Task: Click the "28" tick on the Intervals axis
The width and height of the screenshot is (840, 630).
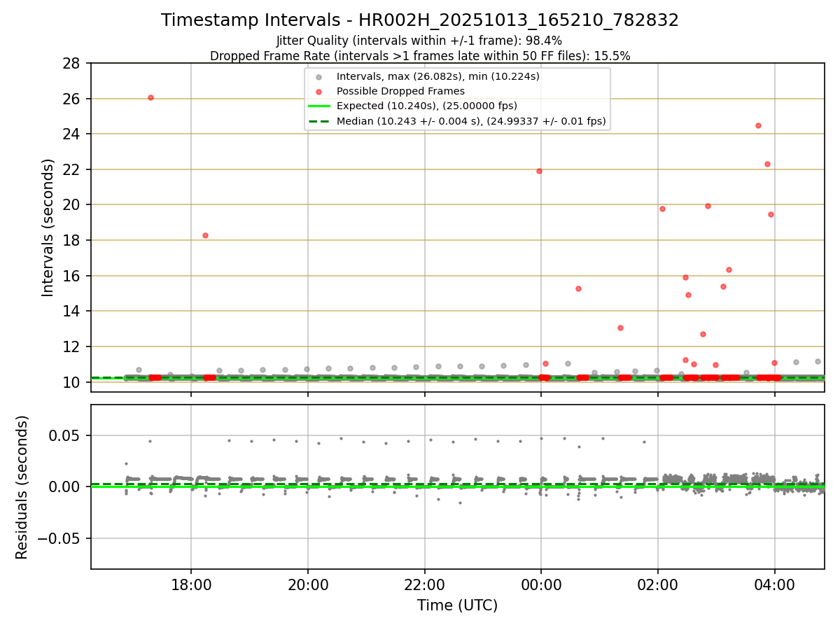Action: click(71, 64)
